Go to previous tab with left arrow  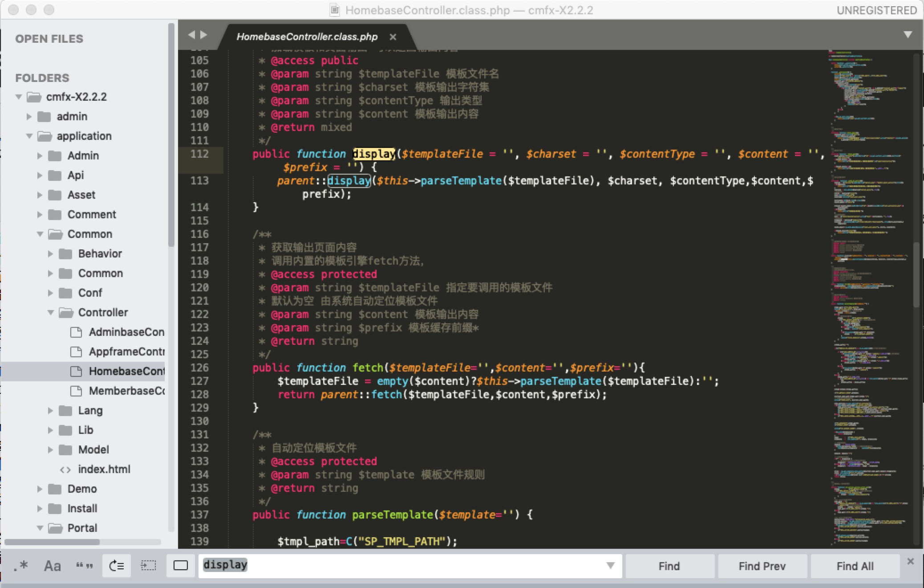pos(191,34)
